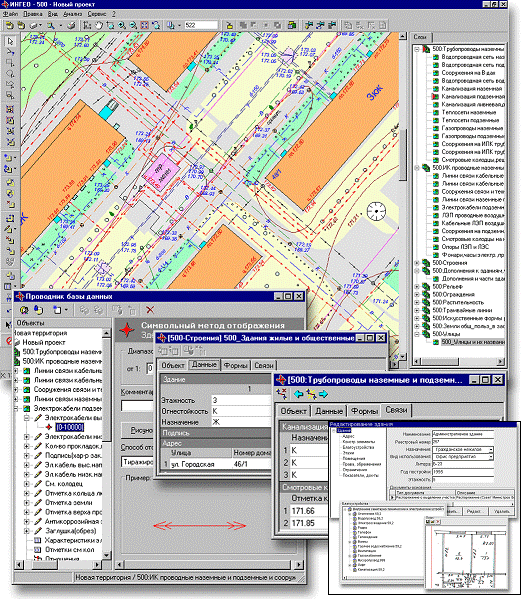Viewport: 521px width, 599px height.
Task: Click the first icon in 500-Строения window toolbar
Action: pyautogui.click(x=162, y=350)
